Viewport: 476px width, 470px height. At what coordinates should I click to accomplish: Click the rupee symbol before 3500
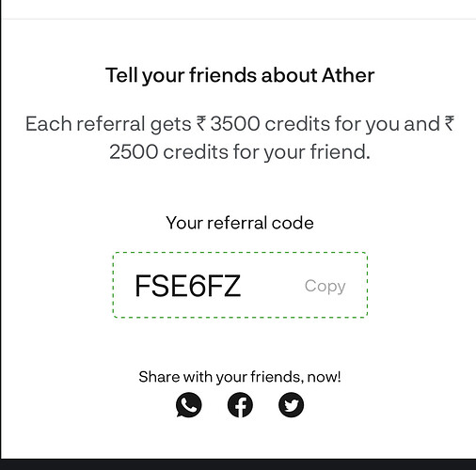pyautogui.click(x=201, y=123)
